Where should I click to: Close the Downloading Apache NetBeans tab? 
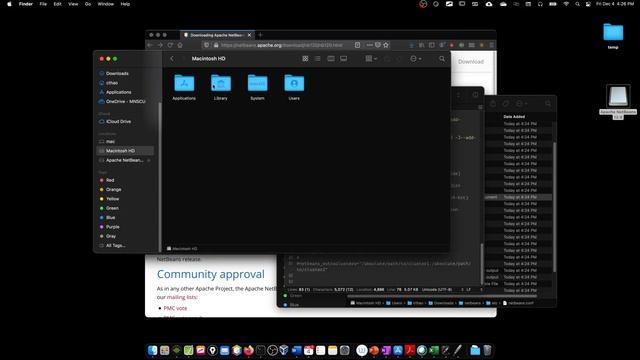[x=249, y=35]
